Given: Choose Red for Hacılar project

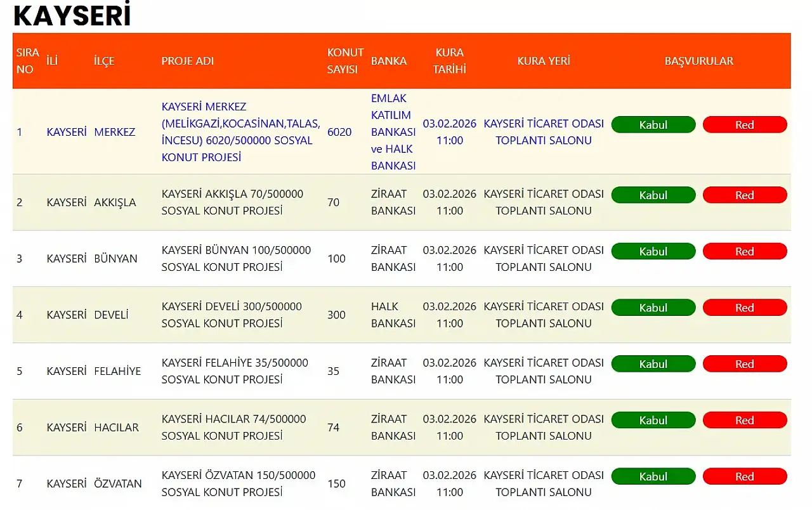Looking at the screenshot, I should [744, 420].
